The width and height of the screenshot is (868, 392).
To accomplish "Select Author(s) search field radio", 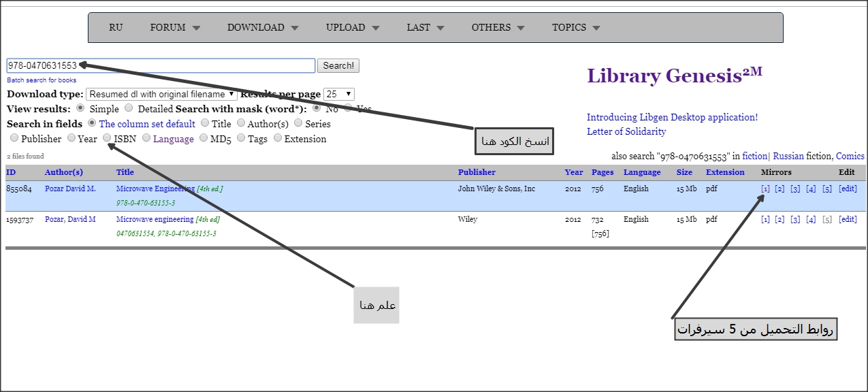I will coord(241,123).
